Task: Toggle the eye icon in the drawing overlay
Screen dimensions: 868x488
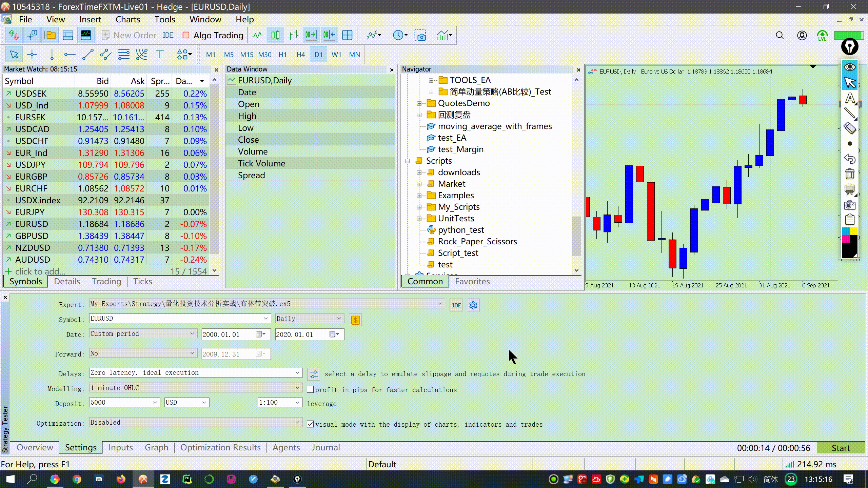Action: point(850,67)
